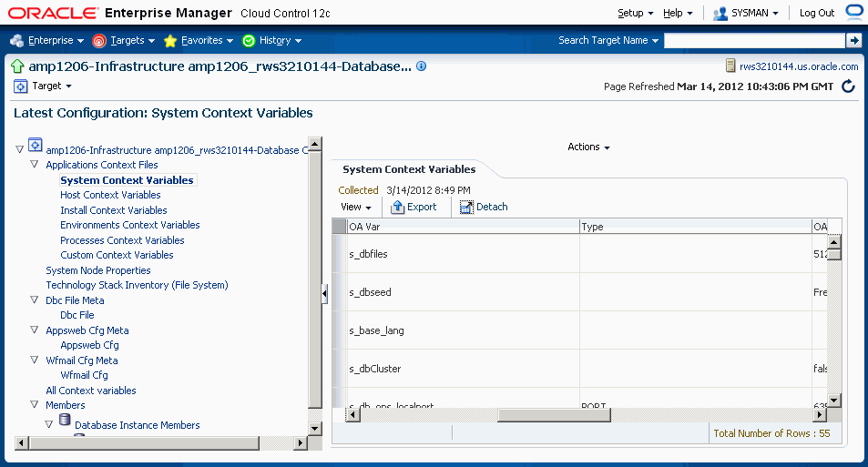
Task: Click the Favorites star icon
Action: click(170, 40)
